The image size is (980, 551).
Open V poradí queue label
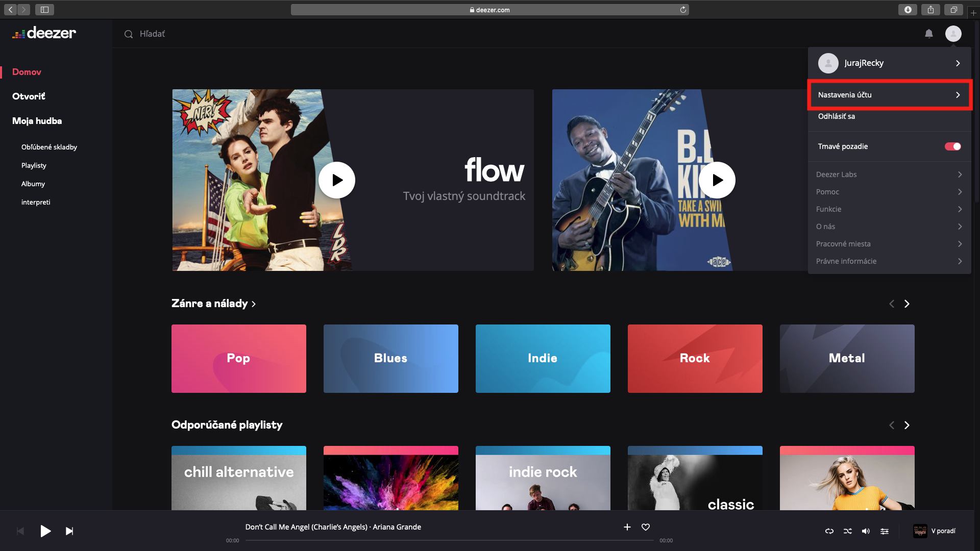943,531
